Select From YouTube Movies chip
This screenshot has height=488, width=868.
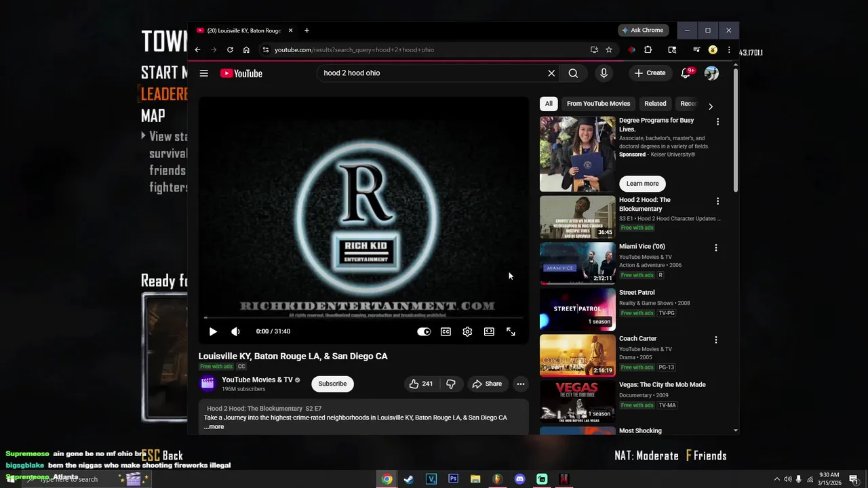tap(598, 104)
